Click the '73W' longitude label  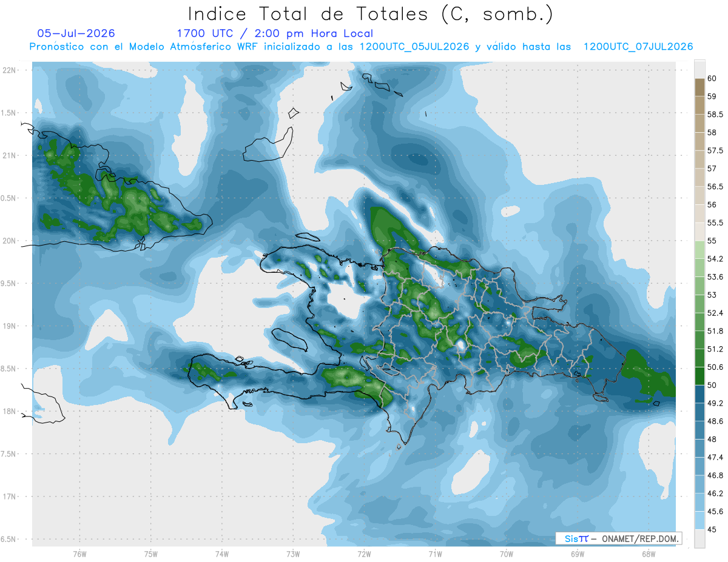pos(293,554)
